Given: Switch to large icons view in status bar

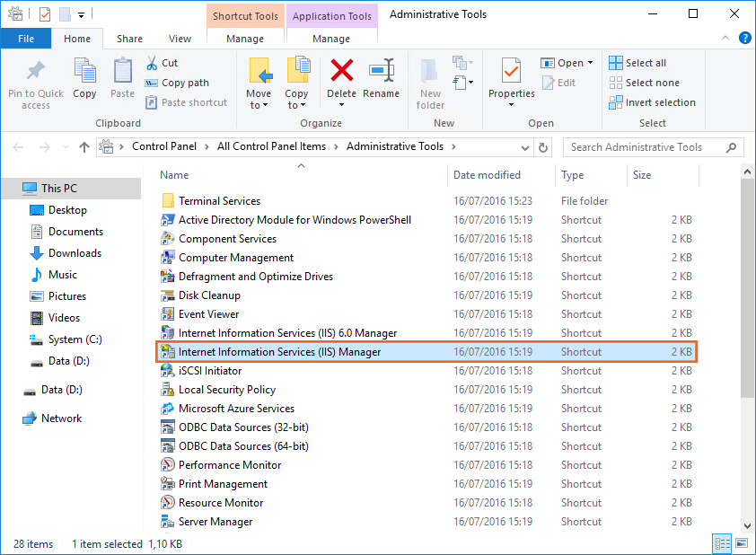Looking at the screenshot, I should (741, 543).
